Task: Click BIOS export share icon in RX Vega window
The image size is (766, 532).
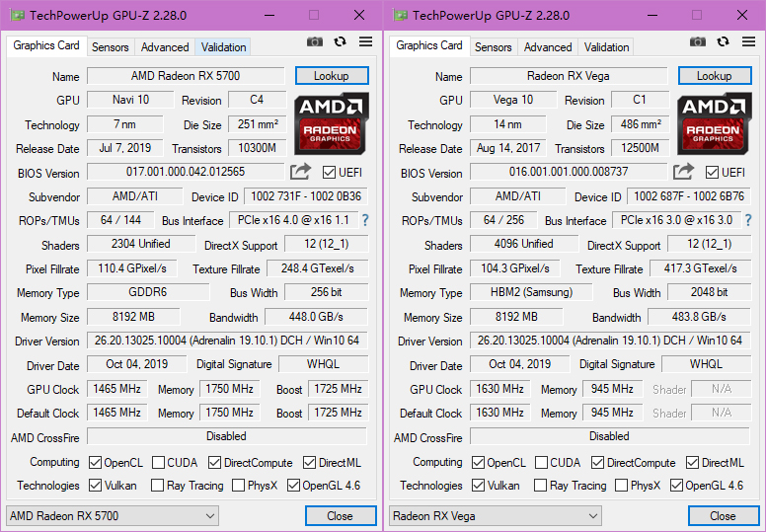Action: (683, 172)
